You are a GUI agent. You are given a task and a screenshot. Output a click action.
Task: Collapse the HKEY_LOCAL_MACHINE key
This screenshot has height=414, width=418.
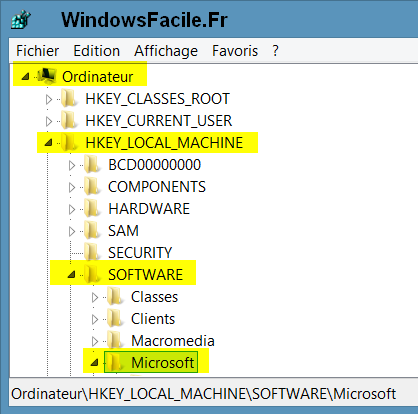click(x=48, y=143)
